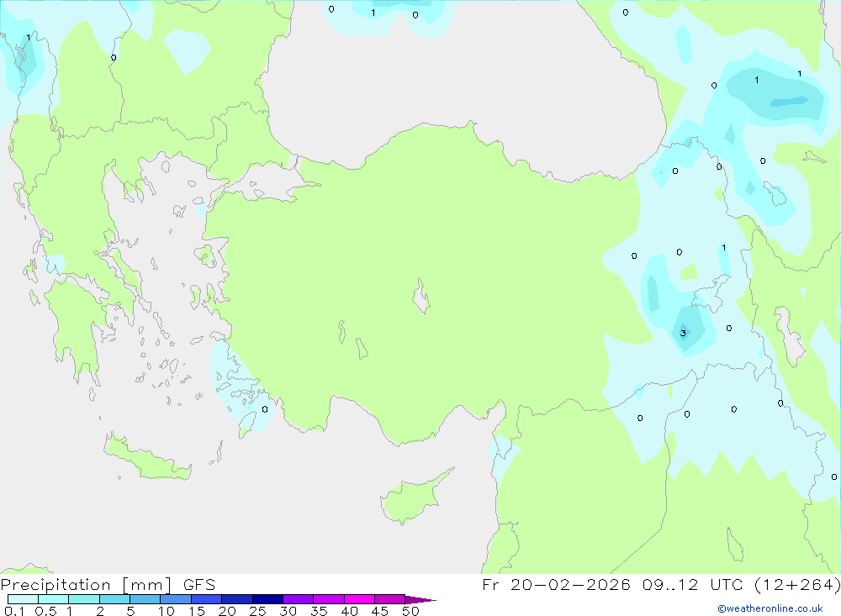Screen dimensions: 841x616
Task: Click the legend scale label '25'
Action: tap(258, 611)
